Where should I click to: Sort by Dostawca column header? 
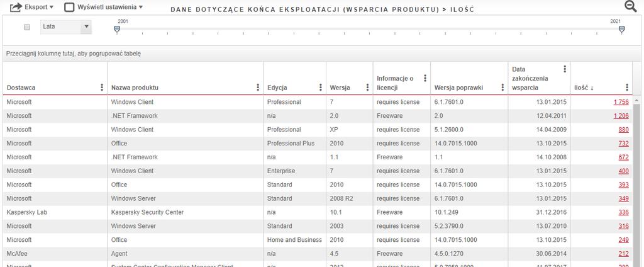point(21,88)
